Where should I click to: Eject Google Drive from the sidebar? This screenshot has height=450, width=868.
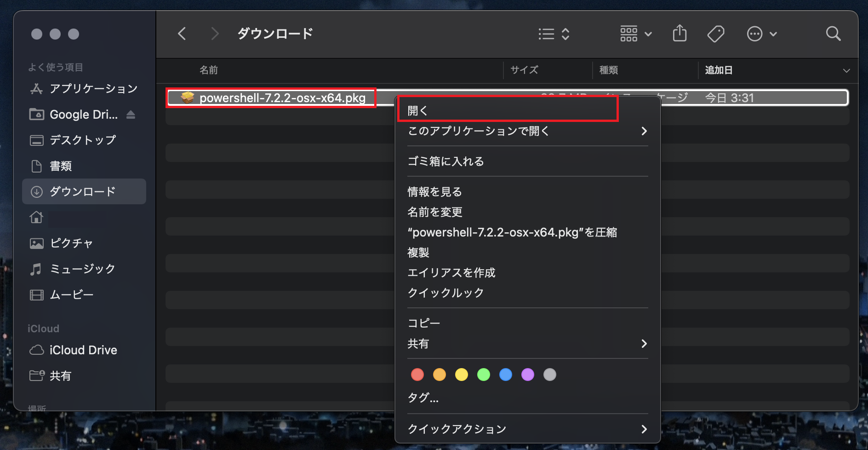click(x=131, y=115)
